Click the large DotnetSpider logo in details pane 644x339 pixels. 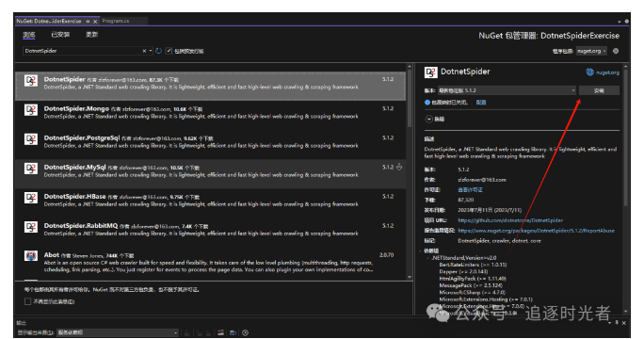(431, 73)
